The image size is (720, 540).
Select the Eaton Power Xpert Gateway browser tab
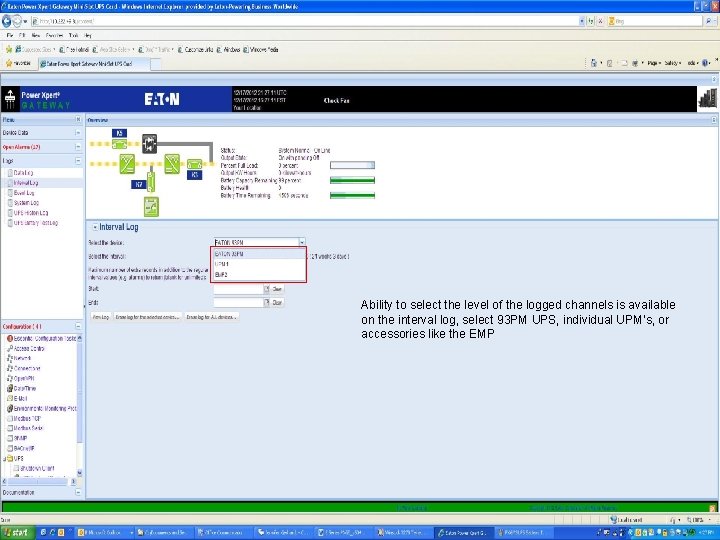[x=93, y=64]
